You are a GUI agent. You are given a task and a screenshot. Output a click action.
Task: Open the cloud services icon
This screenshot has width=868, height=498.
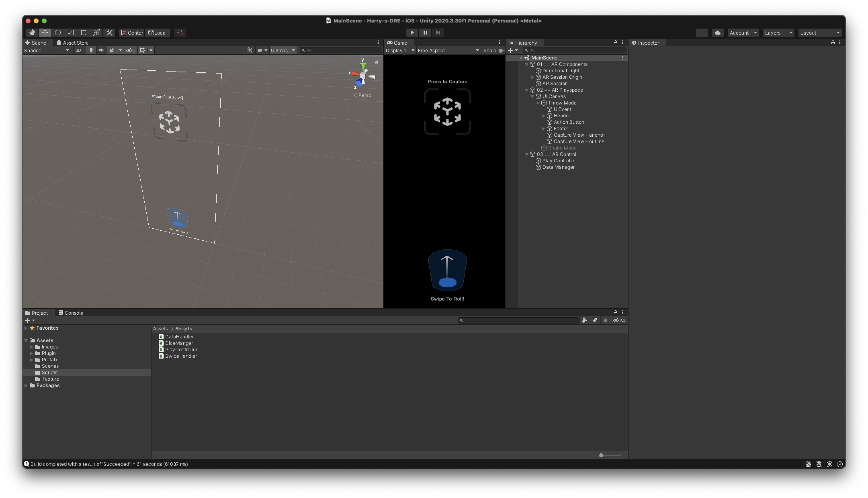coord(718,33)
